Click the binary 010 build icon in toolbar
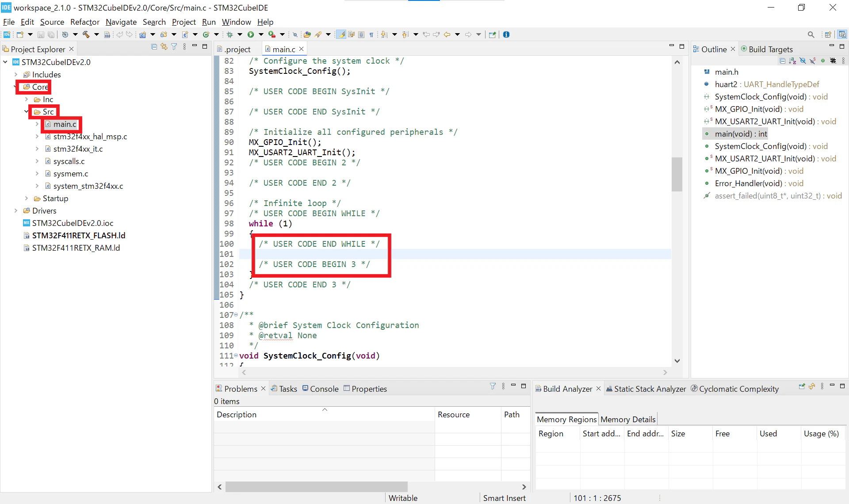This screenshot has height=504, width=849. point(107,34)
